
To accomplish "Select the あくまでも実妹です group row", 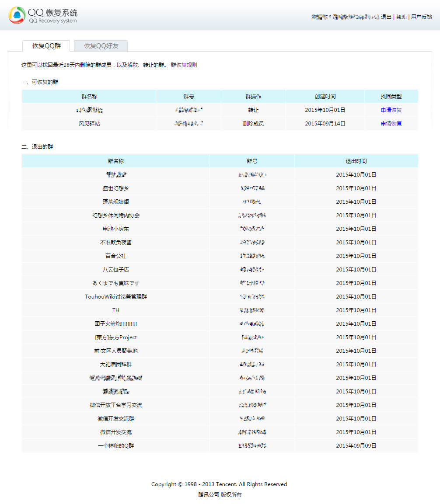I will pos(220,283).
